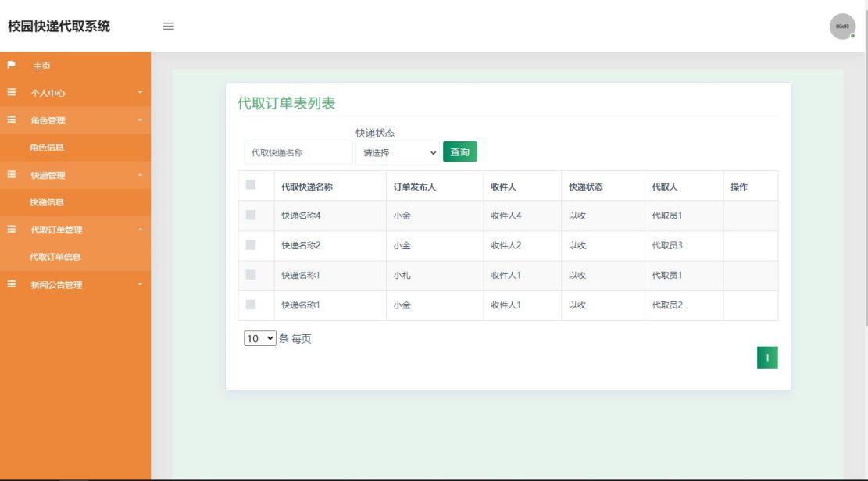Expand 新闻公告管理 menu arrow
The image size is (868, 481).
click(x=140, y=284)
